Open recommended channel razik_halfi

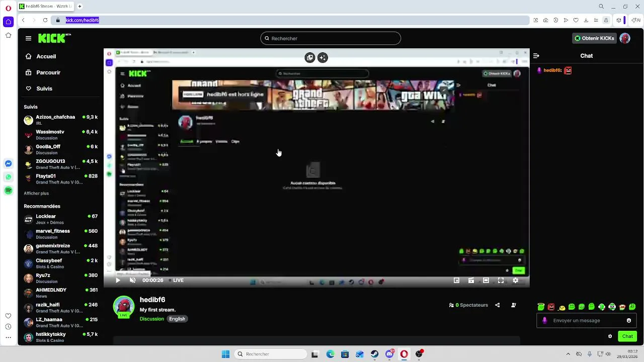point(60,308)
